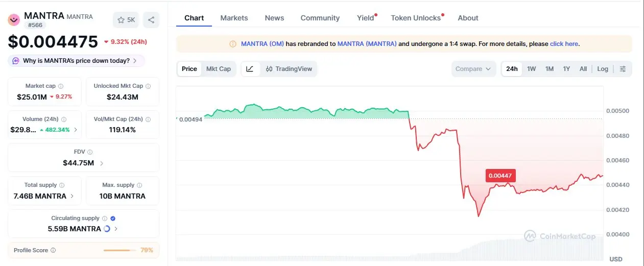Open the Yield tab

tap(366, 18)
